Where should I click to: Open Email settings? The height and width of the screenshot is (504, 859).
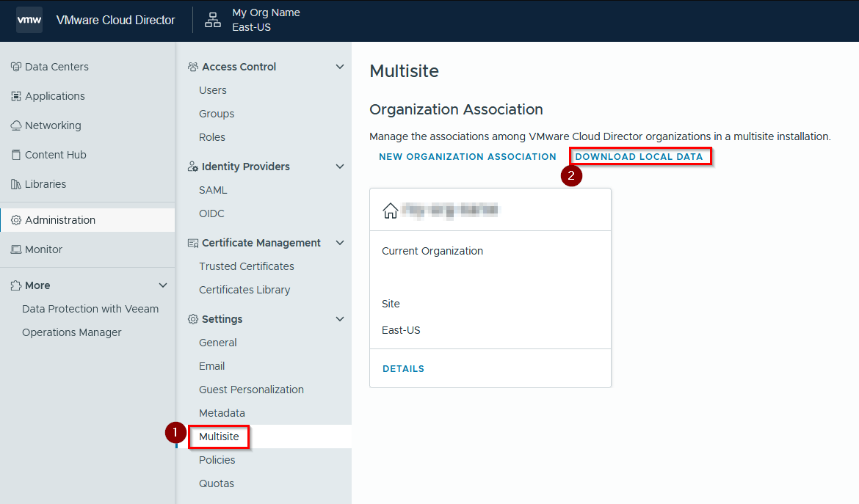(211, 366)
